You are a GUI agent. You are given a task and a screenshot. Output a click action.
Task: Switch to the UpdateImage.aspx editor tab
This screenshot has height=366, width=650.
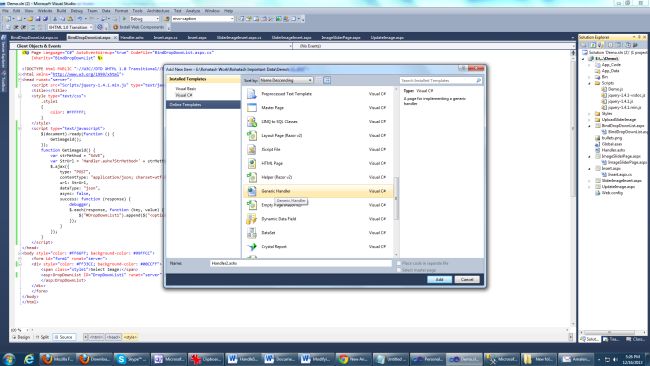coord(387,37)
